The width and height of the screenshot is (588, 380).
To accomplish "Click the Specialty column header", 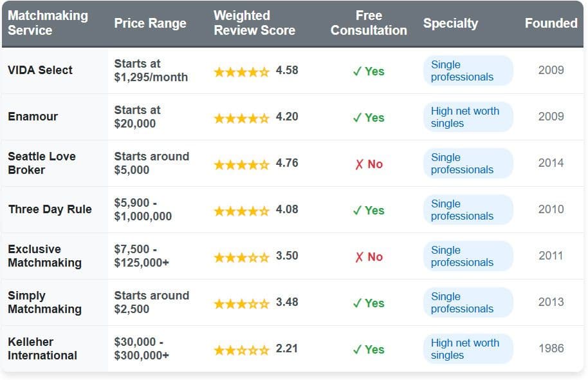I will point(450,23).
